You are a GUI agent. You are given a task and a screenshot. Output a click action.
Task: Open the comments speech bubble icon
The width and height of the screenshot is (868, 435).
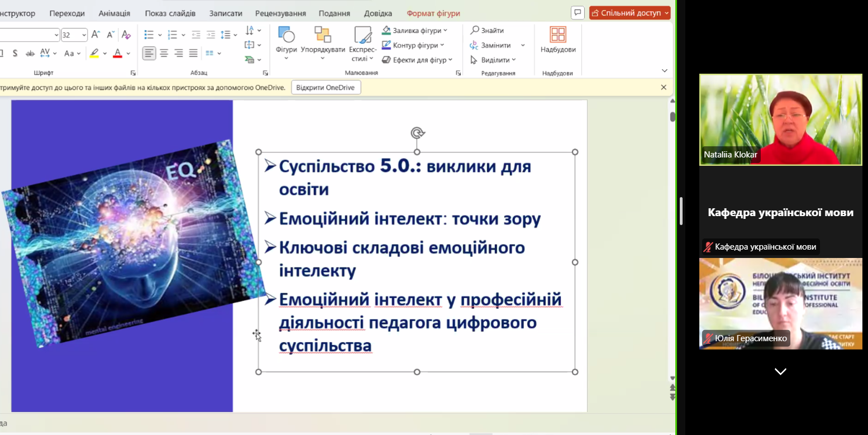[x=578, y=13]
